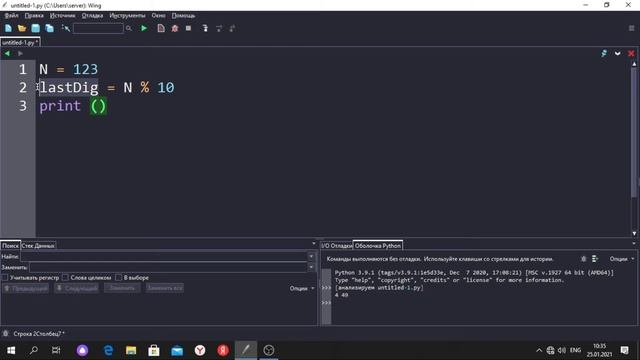Open the Windows Start menu
This screenshot has width=640, height=360.
tap(11, 350)
